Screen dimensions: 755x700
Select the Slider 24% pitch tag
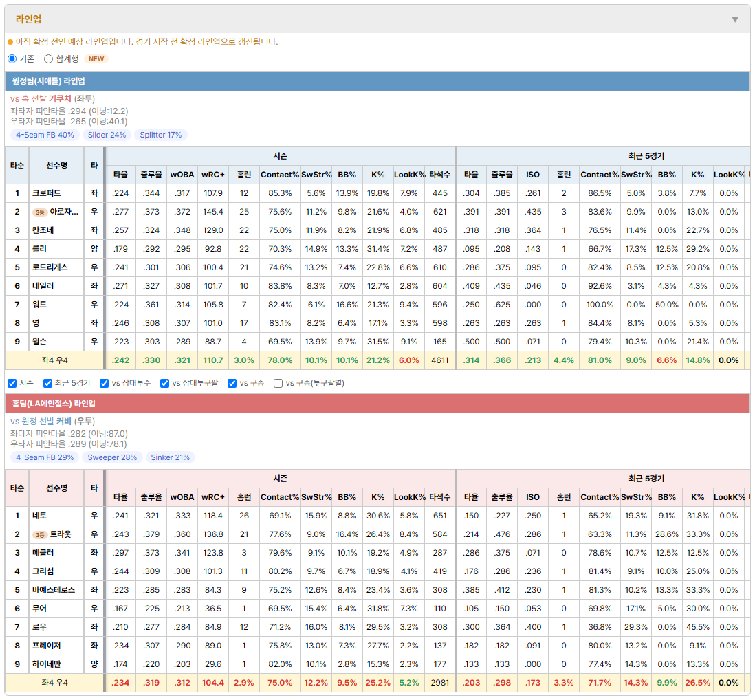[x=107, y=135]
